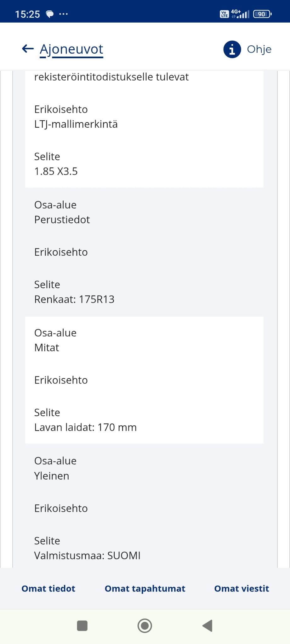Viewport: 290px width, 644px height.
Task: Tap the Android home circle button
Action: pyautogui.click(x=145, y=625)
